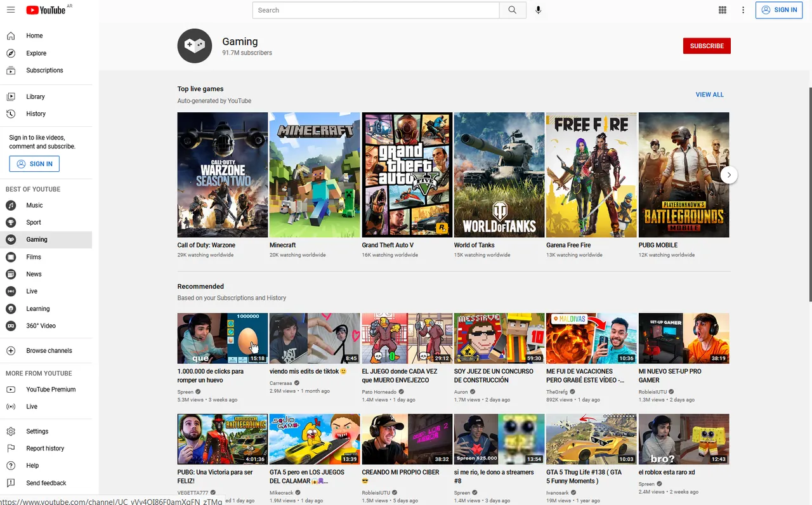
Task: Play 'PUBG: Una Victoria para ser FELIZ' thumbnail
Action: [x=223, y=439]
